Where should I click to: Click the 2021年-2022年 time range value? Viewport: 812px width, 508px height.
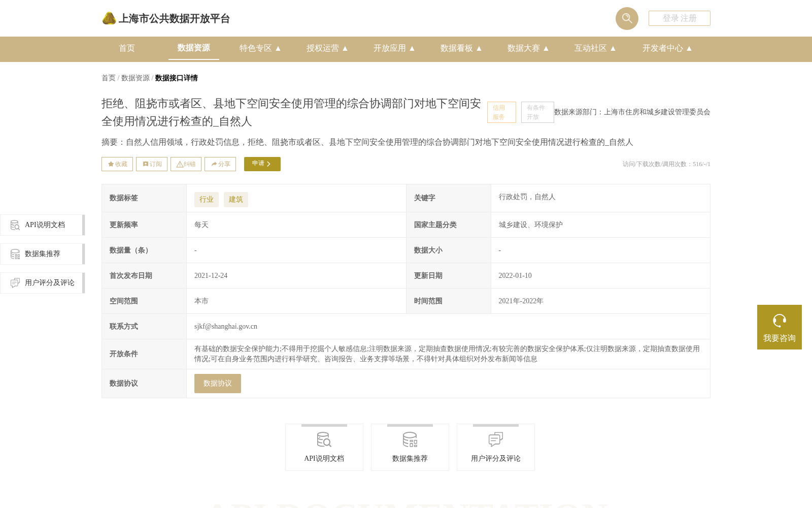pos(521,301)
